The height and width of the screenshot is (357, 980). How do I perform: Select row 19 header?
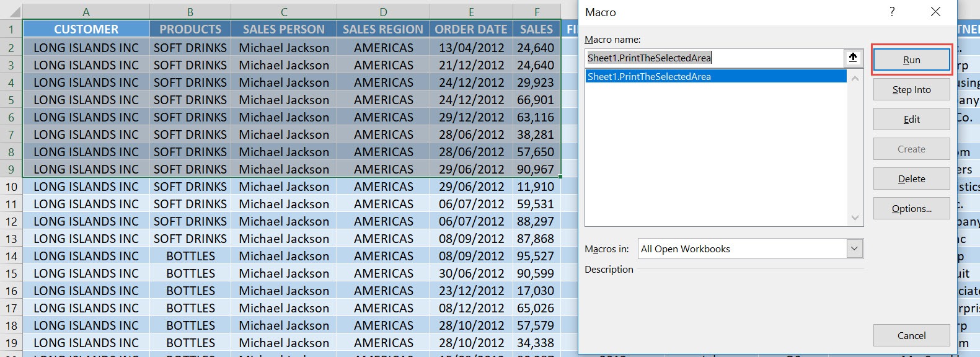click(11, 343)
